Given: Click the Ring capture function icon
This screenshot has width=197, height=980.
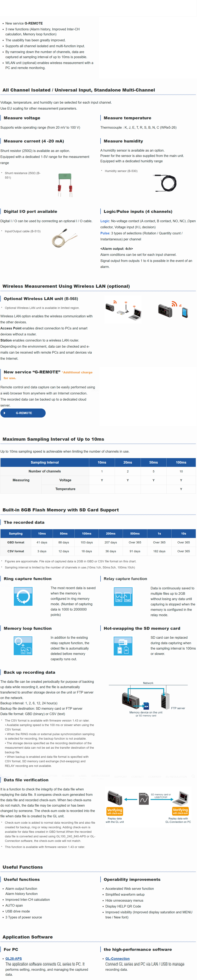Looking at the screenshot, I should (23, 596).
